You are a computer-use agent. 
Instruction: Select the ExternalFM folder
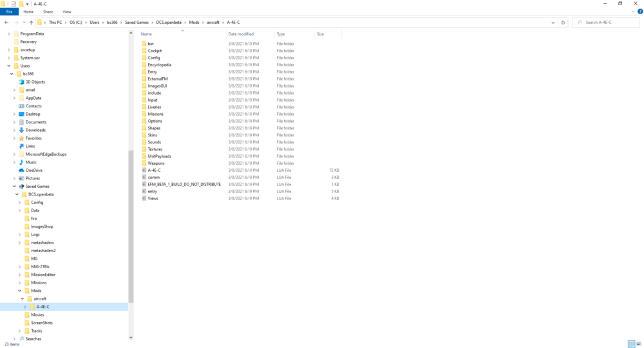point(158,78)
